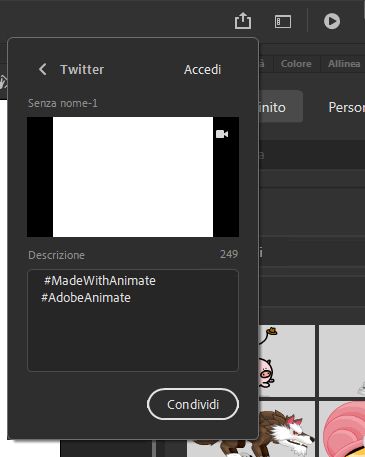Screen dimensions: 365x457
Task: Click the #AdobeAnimate hashtag text
Action: [86, 297]
